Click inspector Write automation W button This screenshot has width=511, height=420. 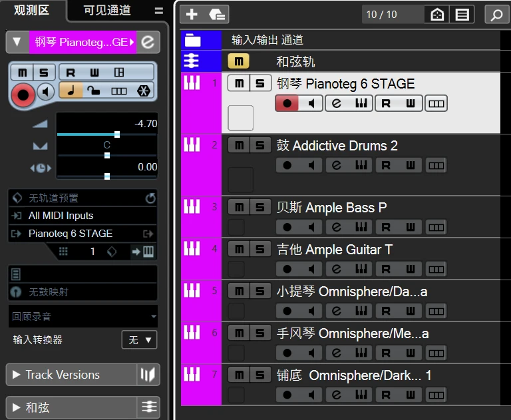coord(94,72)
